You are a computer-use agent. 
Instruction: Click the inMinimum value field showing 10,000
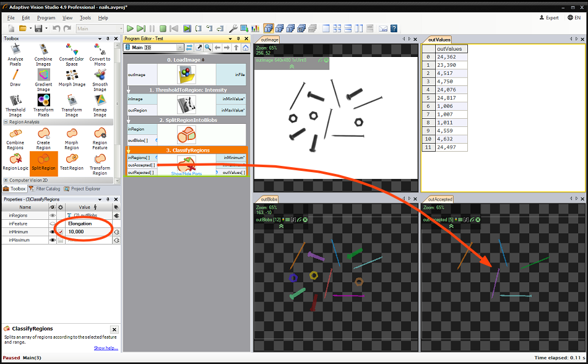[x=87, y=232]
